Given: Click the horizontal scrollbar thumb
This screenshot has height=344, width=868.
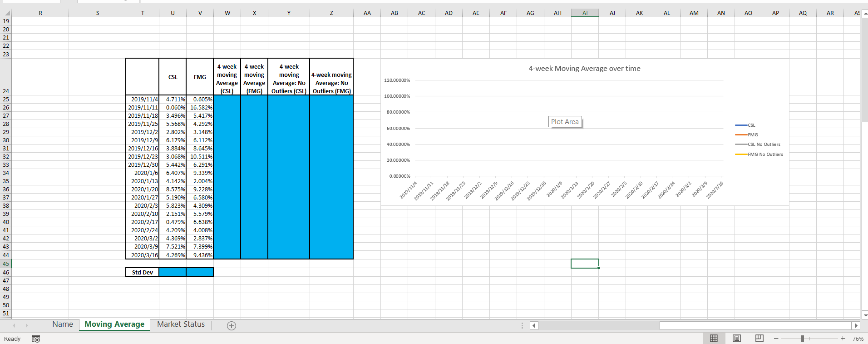Looking at the screenshot, I should (755, 325).
